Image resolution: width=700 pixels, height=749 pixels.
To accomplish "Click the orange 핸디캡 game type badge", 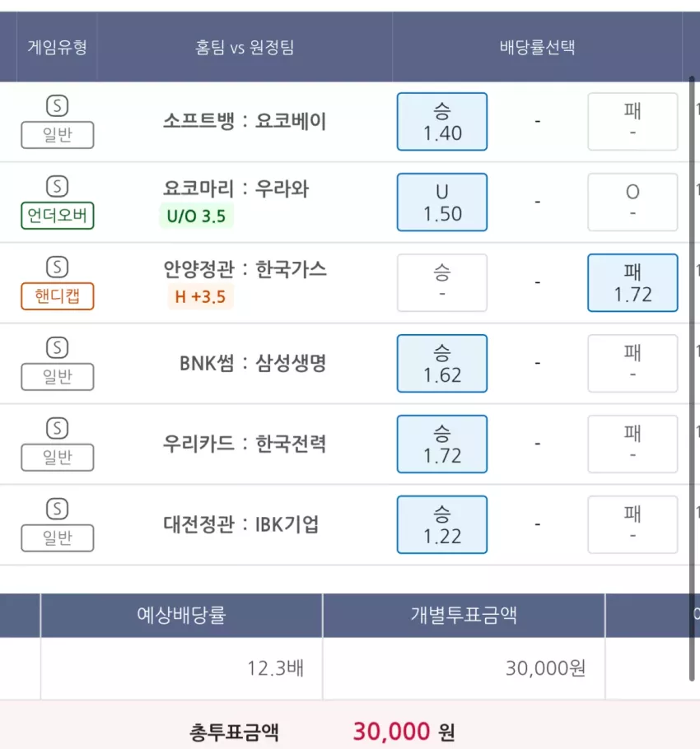I will tap(58, 296).
